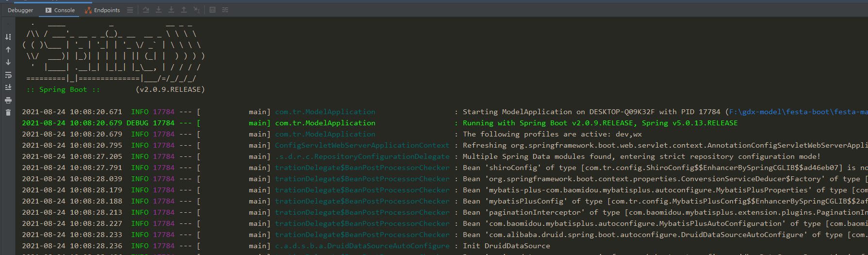Click 'Init DruidDataSource' message
The height and width of the screenshot is (255, 868).
(507, 246)
